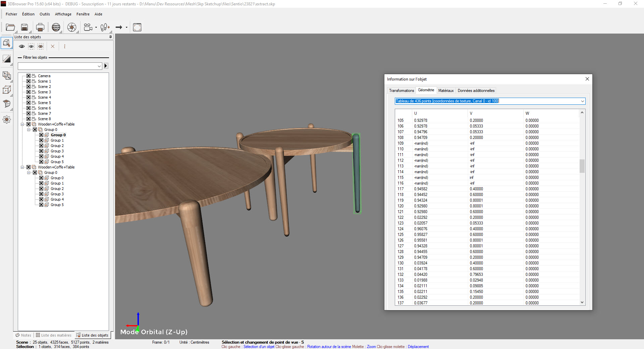Click the filter apply arrow button
Viewport: 644px width, 349px height.
106,66
